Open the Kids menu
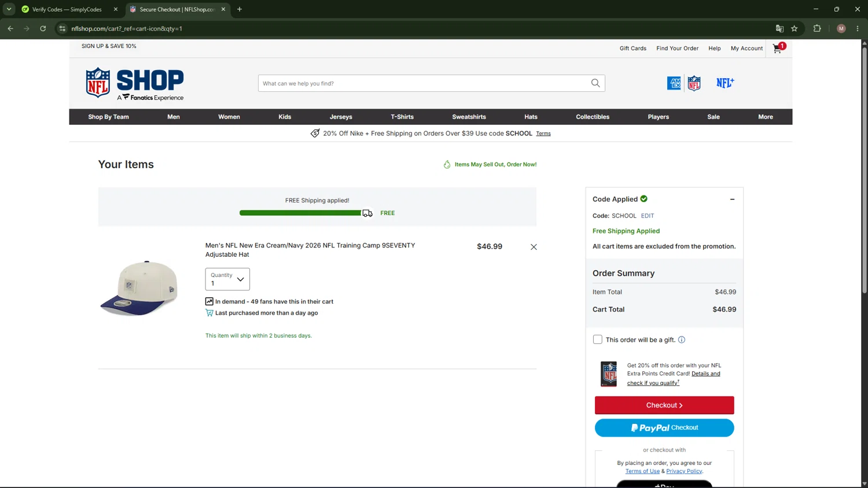This screenshot has height=488, width=868. point(285,117)
